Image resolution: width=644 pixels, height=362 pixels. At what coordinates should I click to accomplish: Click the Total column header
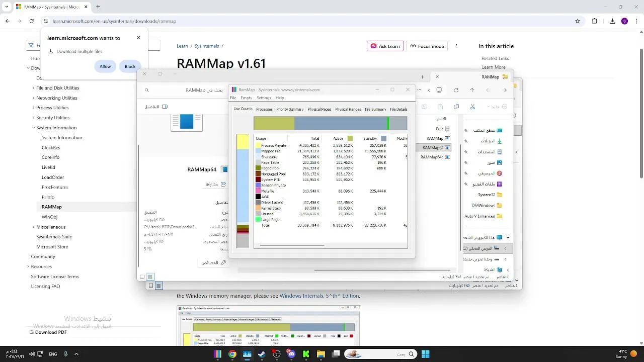pyautogui.click(x=315, y=138)
